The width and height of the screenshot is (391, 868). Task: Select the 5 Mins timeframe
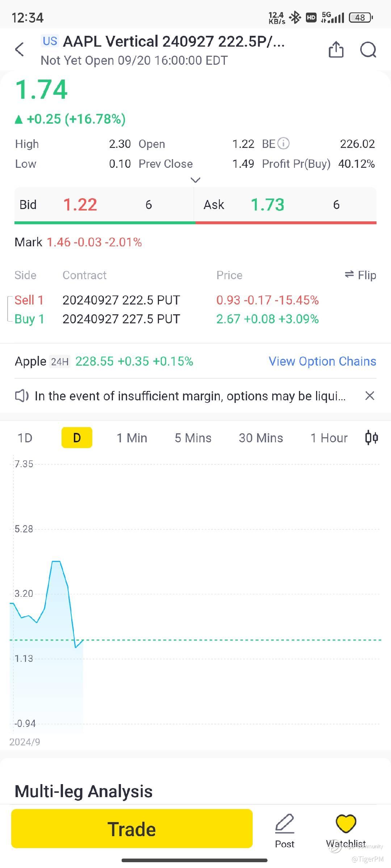(x=193, y=438)
